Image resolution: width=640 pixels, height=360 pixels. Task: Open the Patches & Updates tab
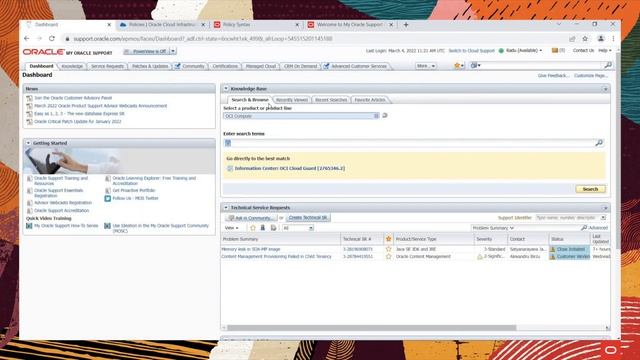coord(150,66)
